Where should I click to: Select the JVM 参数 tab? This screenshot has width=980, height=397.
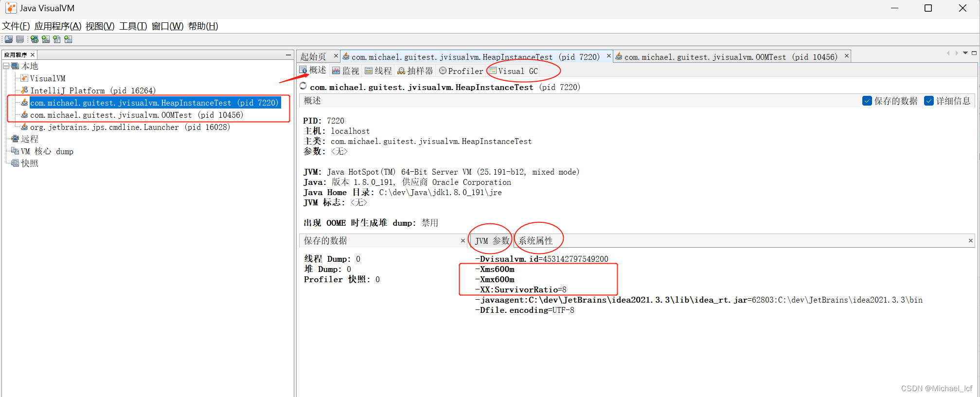[492, 241]
